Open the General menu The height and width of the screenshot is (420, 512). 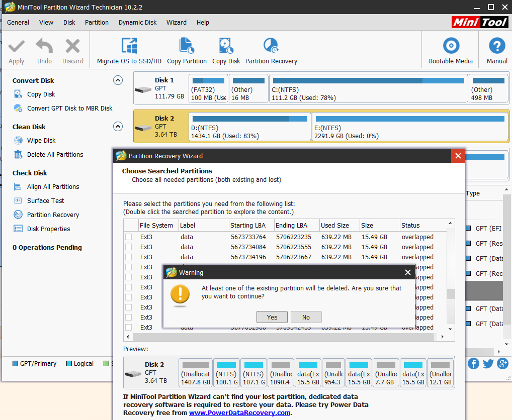tap(18, 23)
